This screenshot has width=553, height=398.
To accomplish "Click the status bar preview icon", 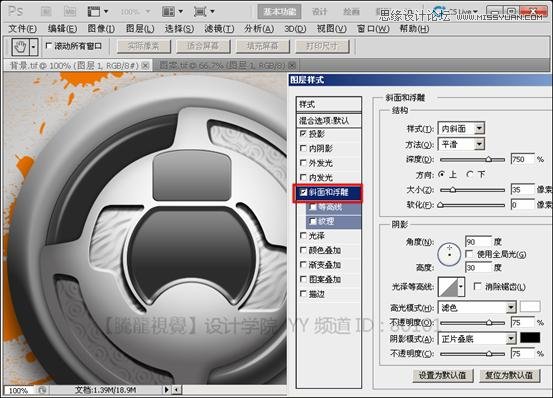I will click(42, 390).
